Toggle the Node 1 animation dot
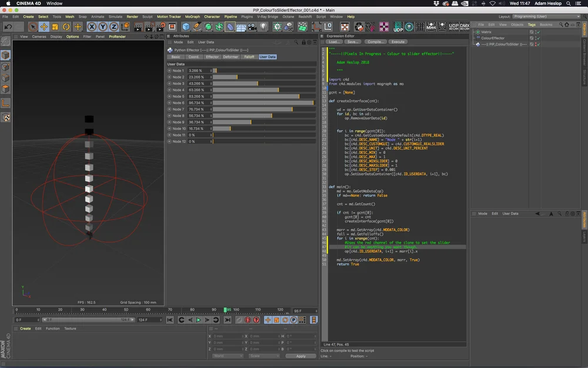 point(169,71)
